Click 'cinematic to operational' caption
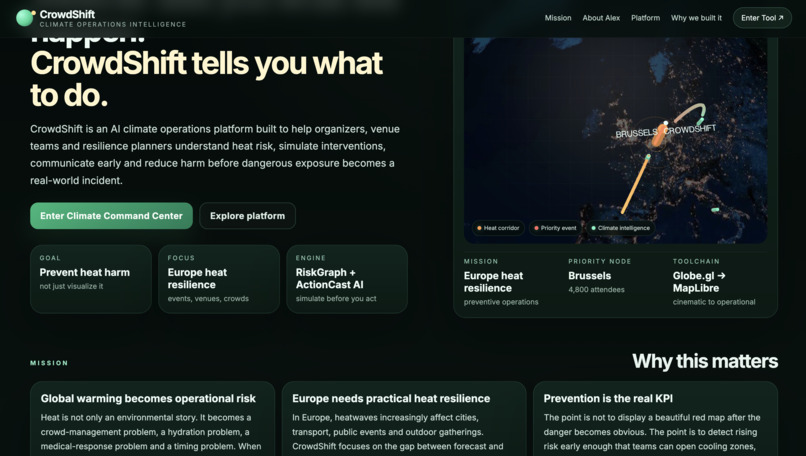806x456 pixels. click(714, 302)
